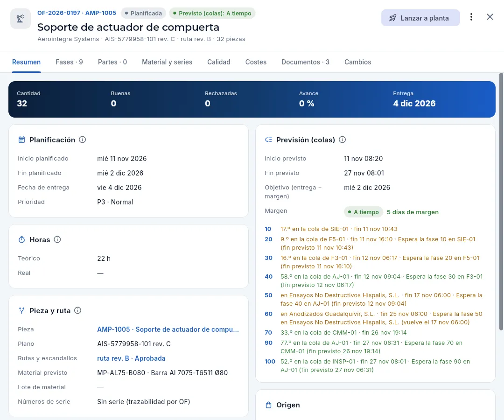
Task: Click the Avance value 0 %
Action: coord(307,104)
